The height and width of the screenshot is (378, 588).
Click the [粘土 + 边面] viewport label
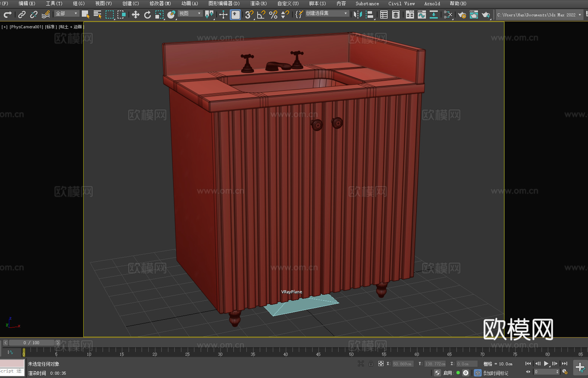click(71, 27)
